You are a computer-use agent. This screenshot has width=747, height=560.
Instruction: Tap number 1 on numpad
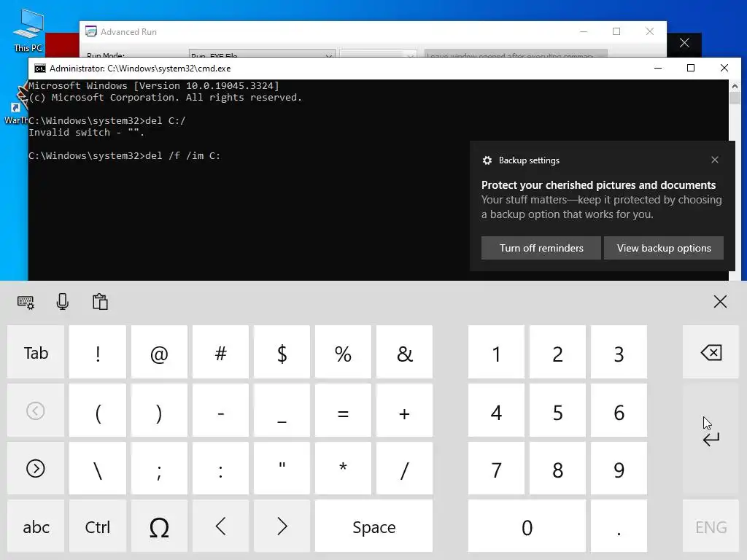click(x=496, y=352)
